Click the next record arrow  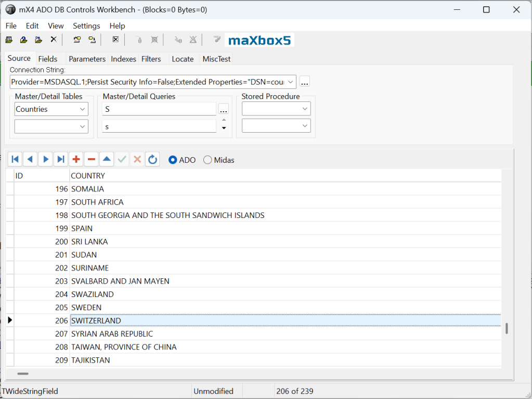point(46,160)
